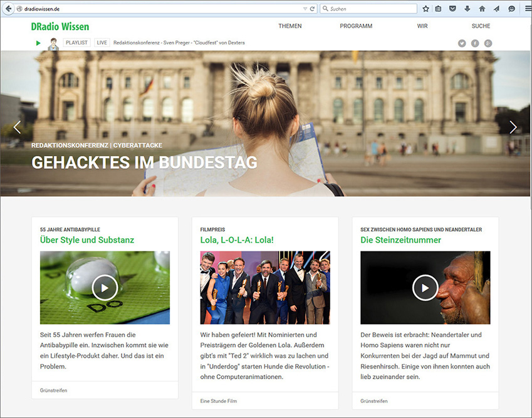The width and height of the screenshot is (532, 418).
Task: Open the URL history dropdown arrow
Action: (305, 9)
